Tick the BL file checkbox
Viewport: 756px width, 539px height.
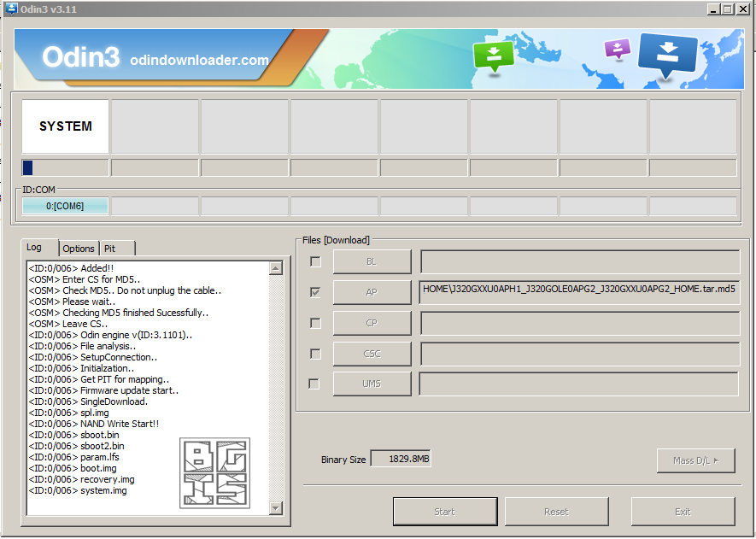[315, 261]
